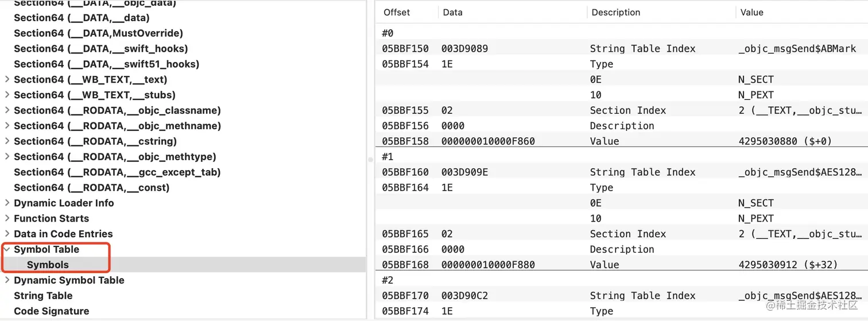This screenshot has width=868, height=321.
Task: Expand Data in Code Entries
Action: pyautogui.click(x=7, y=234)
